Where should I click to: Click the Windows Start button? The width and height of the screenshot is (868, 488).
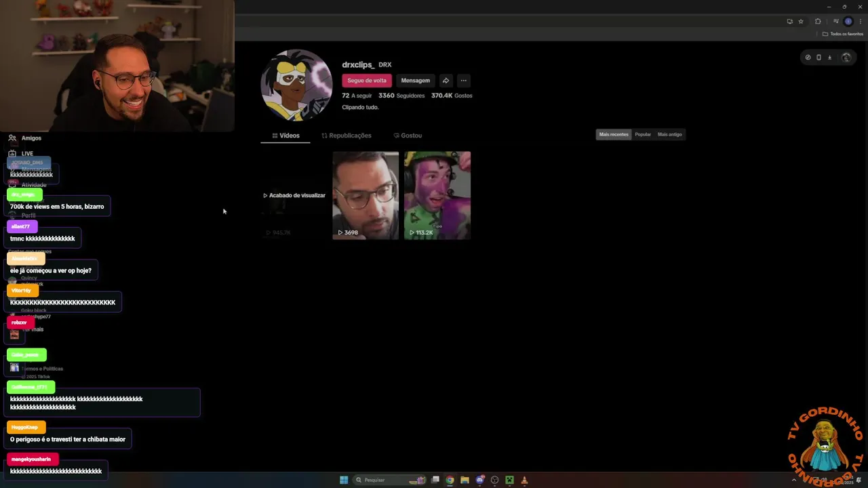click(344, 480)
